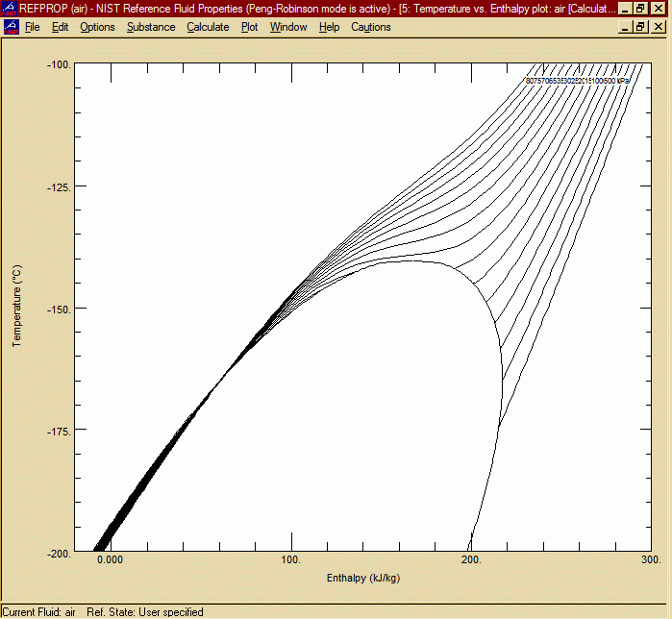Open the Window menu
The width and height of the screenshot is (672, 619).
click(288, 27)
